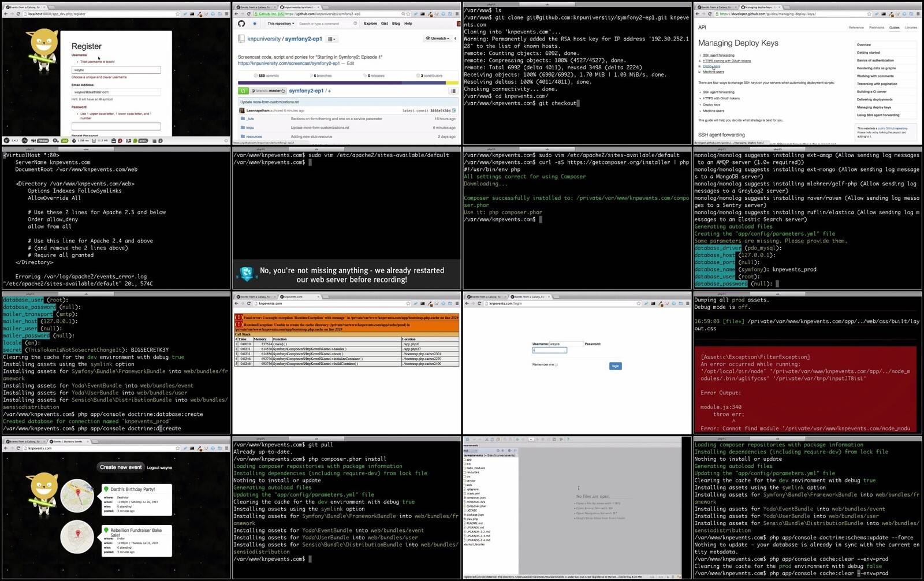Open Chrome menu in the Managing Deploy Keys window
924x581 pixels.
point(918,14)
